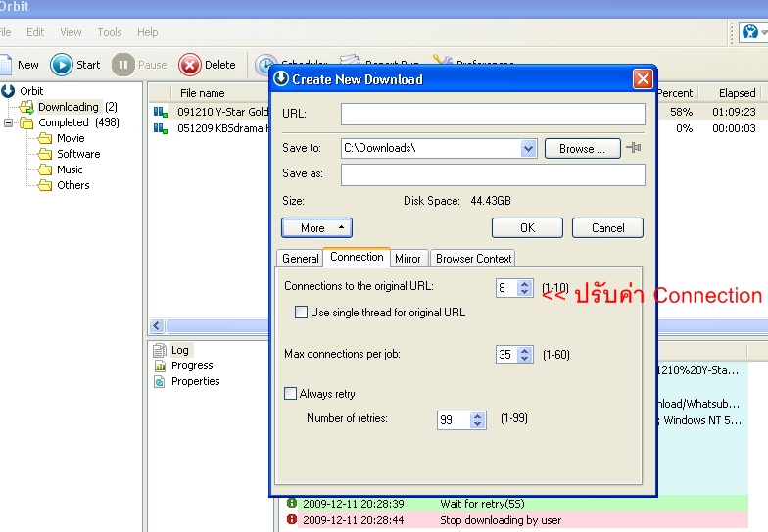Screen dimensions: 768x532
Task: Open the Save to folder dropdown
Action: (528, 149)
